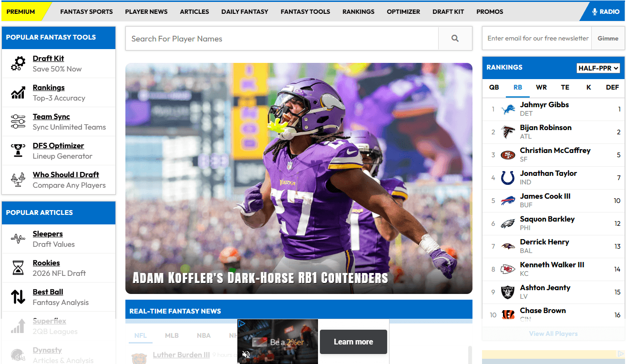The image size is (626, 364).
Task: Open Saquon Barkley player link
Action: point(547,219)
